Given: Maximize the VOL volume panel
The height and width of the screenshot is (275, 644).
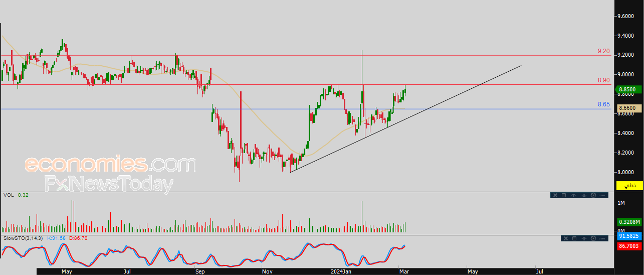Looking at the screenshot, I should point(564,195).
